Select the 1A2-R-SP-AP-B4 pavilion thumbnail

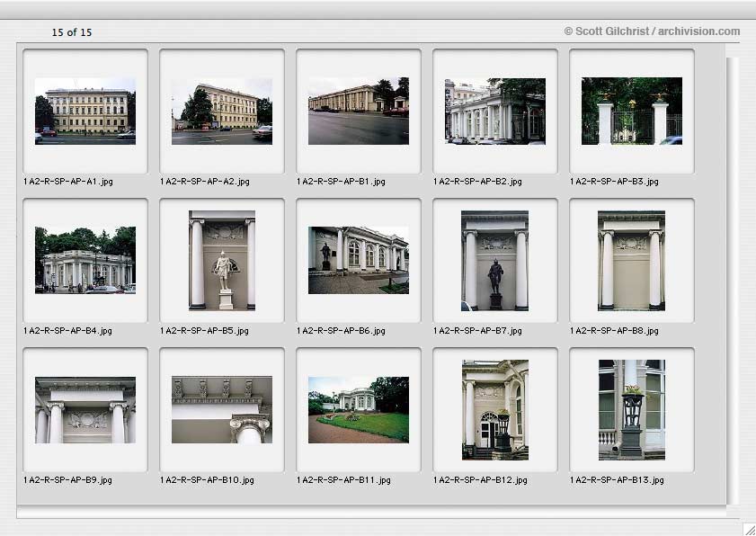pos(85,260)
